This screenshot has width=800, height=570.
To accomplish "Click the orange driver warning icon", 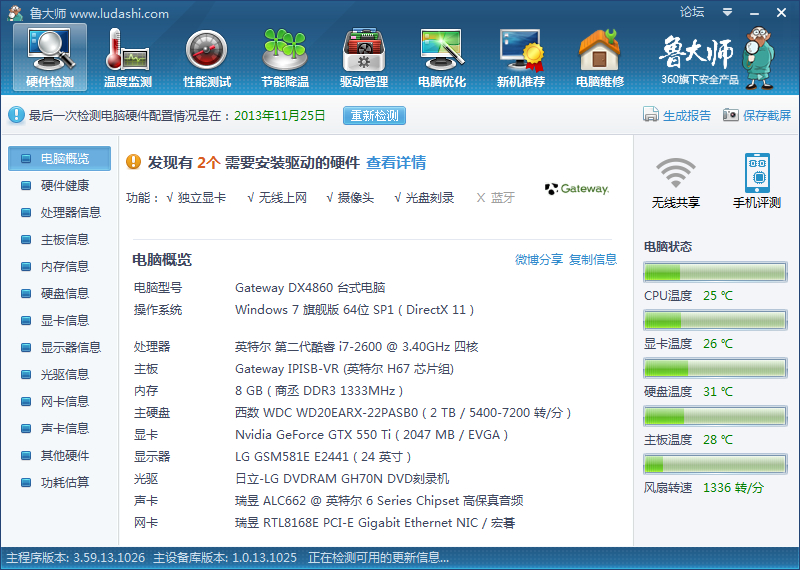I will coord(133,162).
